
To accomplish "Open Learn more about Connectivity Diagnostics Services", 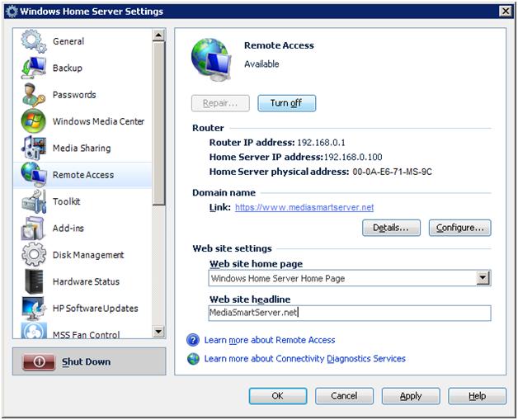I will (x=304, y=359).
